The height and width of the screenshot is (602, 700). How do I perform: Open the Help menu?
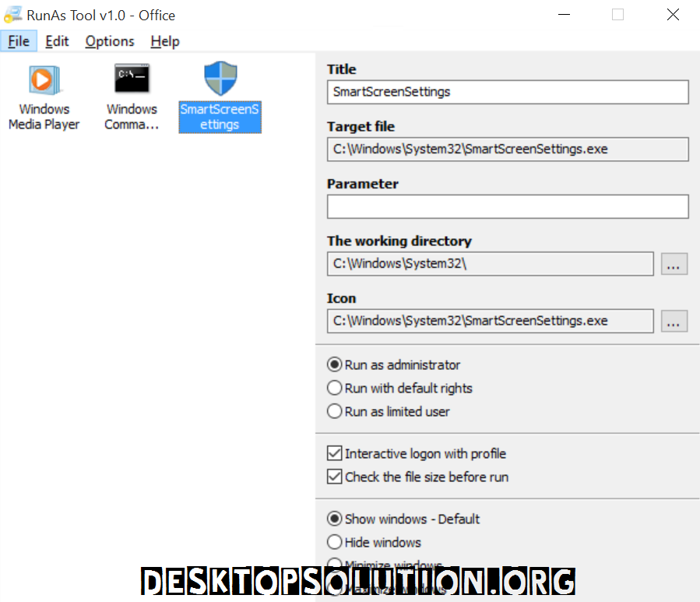[x=165, y=41]
